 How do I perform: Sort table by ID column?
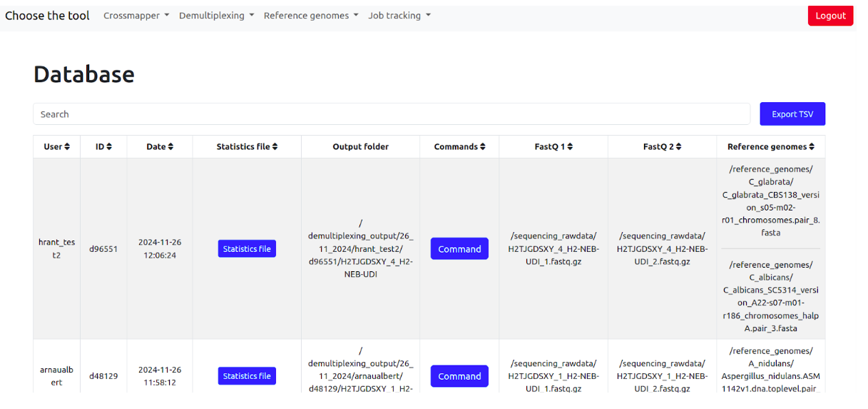[103, 147]
